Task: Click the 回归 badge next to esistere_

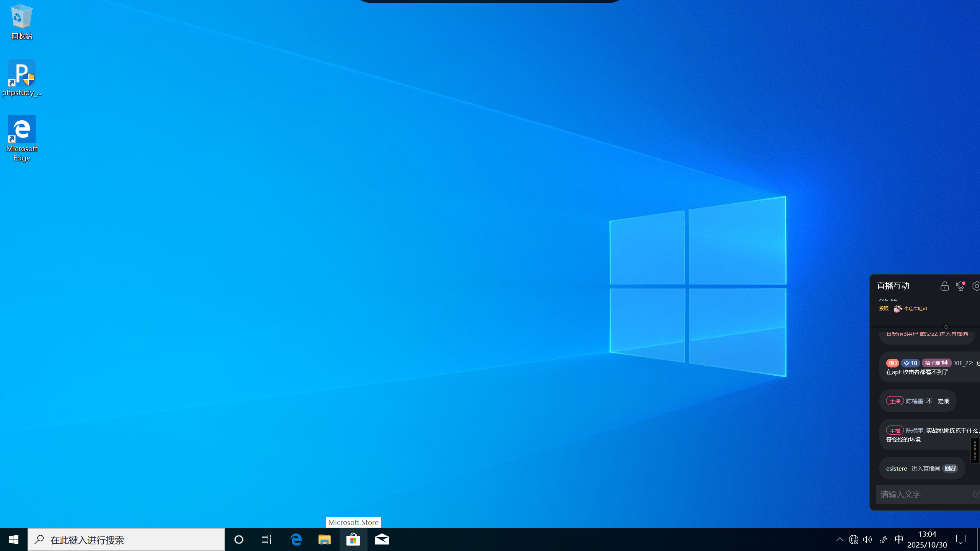Action: tap(950, 468)
